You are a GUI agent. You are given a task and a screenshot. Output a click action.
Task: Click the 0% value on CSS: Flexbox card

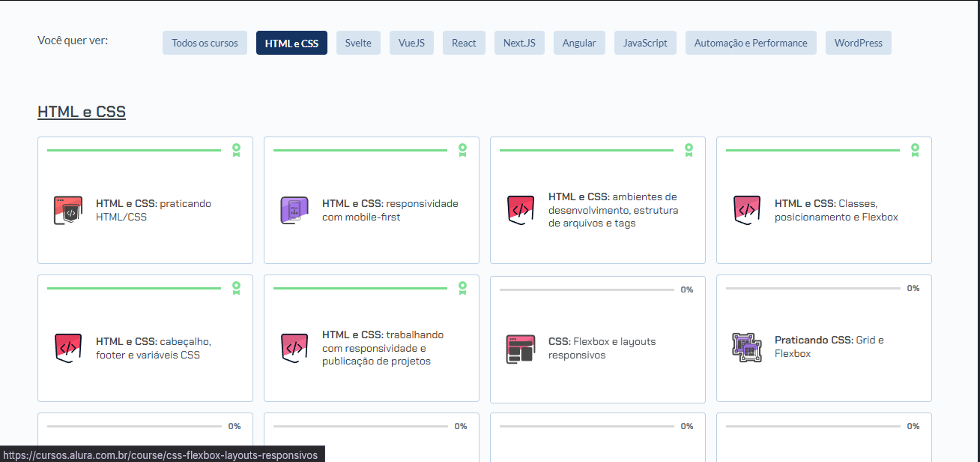[x=687, y=289]
